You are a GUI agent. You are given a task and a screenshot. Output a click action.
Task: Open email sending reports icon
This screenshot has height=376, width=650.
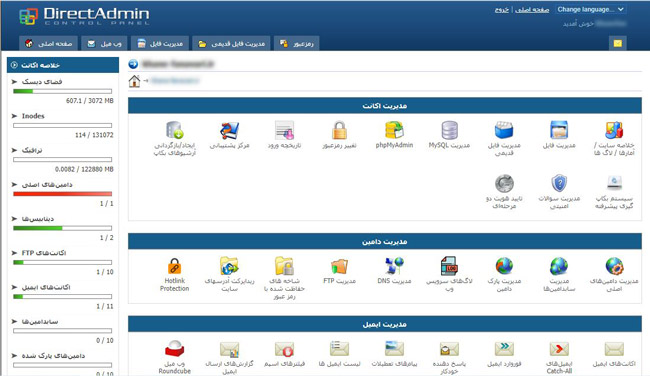(x=229, y=349)
